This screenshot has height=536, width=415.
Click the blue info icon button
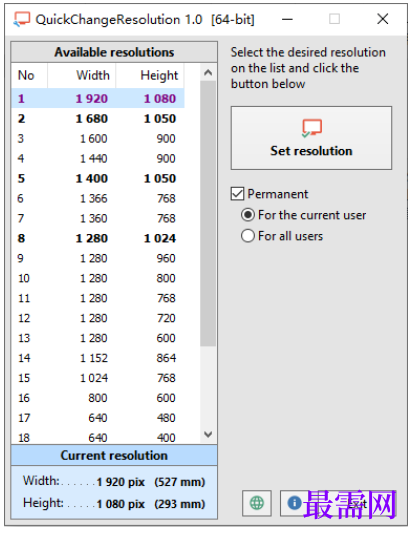click(294, 502)
